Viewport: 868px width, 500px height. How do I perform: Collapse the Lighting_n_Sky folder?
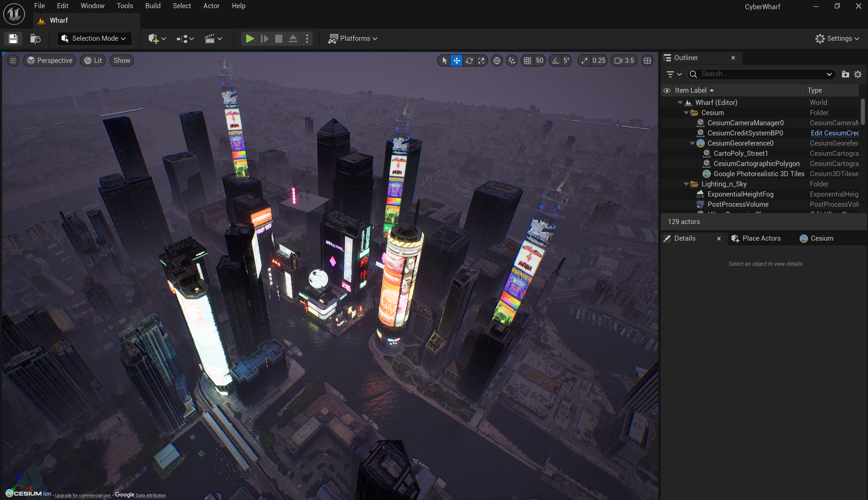(x=686, y=184)
